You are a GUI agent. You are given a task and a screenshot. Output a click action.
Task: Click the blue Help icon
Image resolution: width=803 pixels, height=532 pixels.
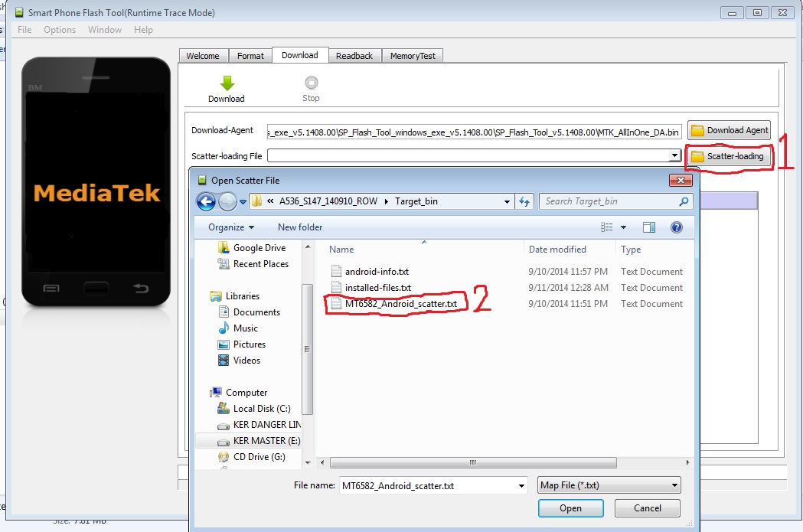677,227
